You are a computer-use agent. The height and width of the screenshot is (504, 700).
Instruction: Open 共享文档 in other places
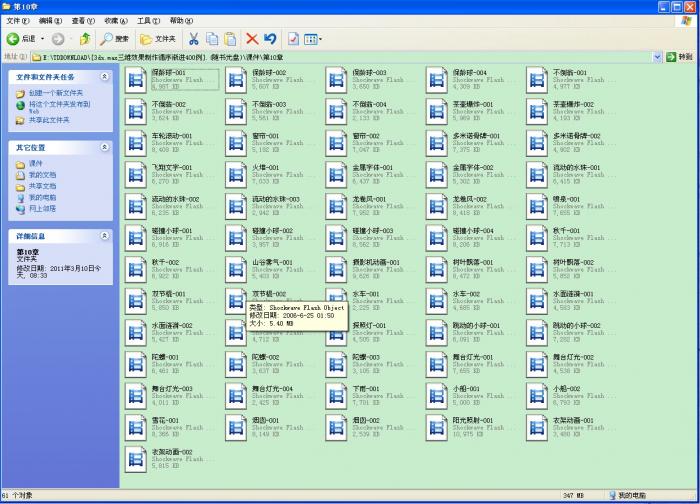pos(42,186)
